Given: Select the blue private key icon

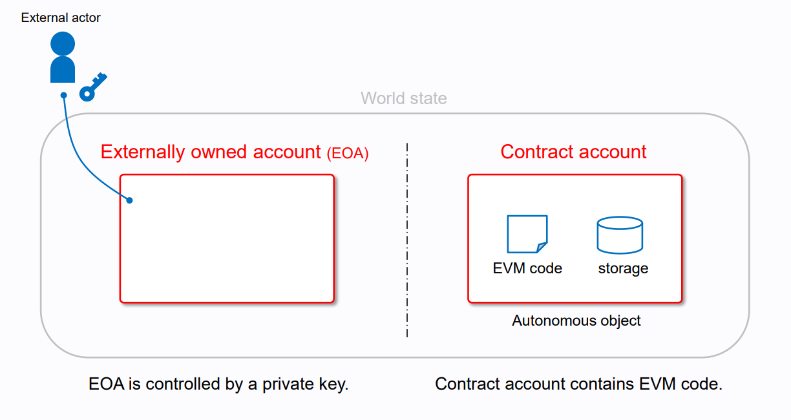Looking at the screenshot, I should [94, 86].
